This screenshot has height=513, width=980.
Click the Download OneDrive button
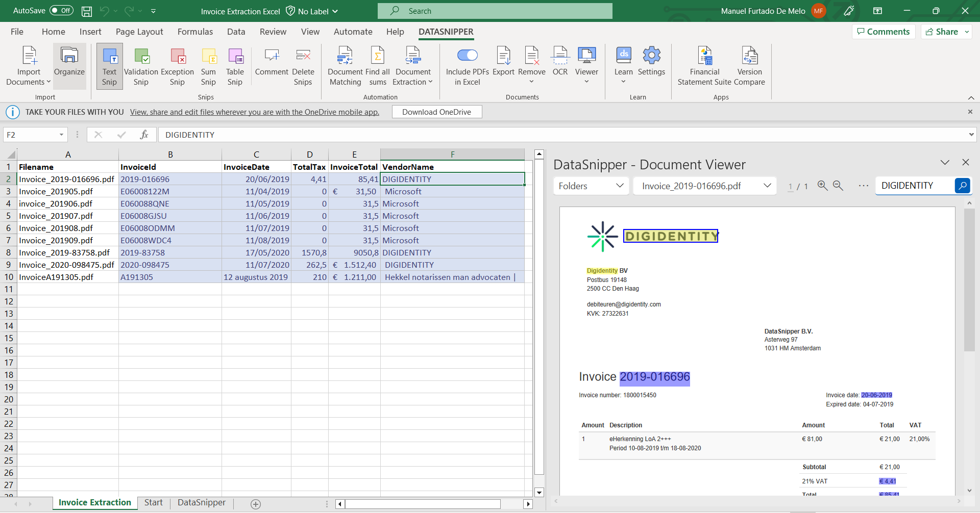(437, 112)
